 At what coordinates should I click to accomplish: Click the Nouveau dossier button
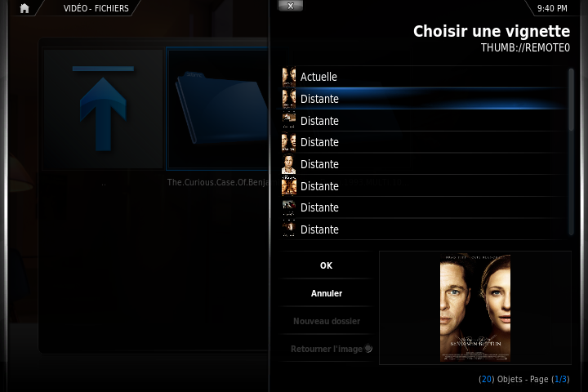326,321
